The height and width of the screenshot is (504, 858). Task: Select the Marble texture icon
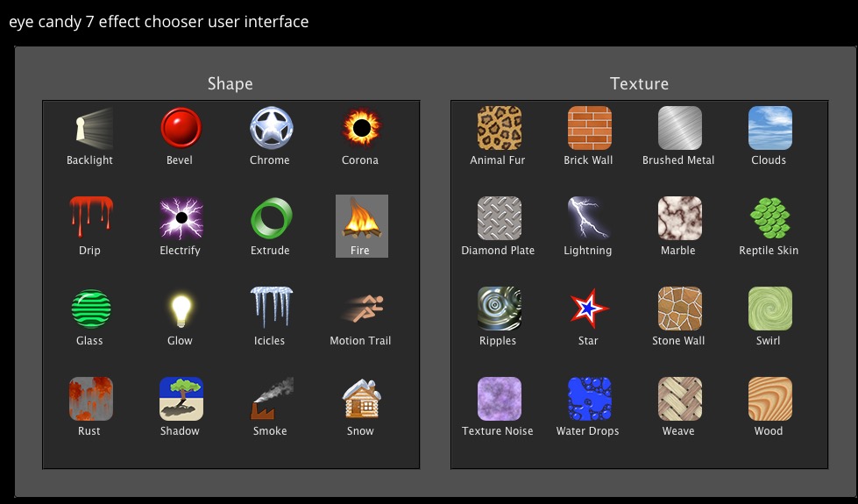tap(679, 218)
